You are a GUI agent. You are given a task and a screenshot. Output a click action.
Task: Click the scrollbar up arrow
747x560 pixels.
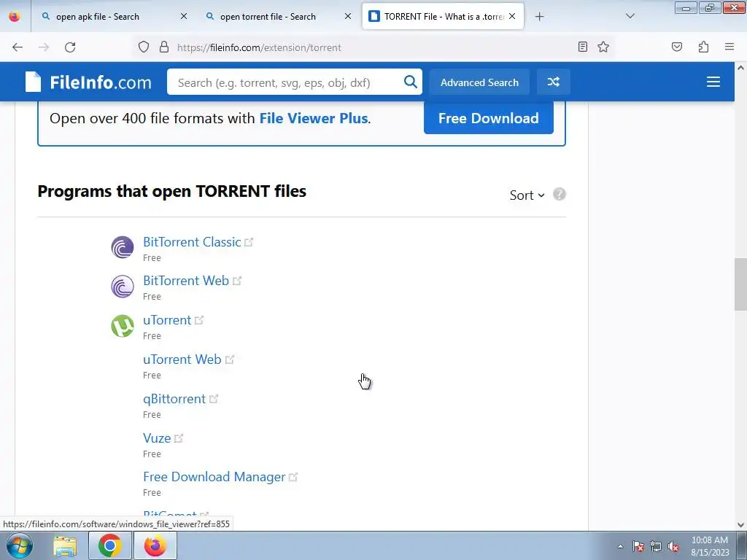click(x=740, y=68)
